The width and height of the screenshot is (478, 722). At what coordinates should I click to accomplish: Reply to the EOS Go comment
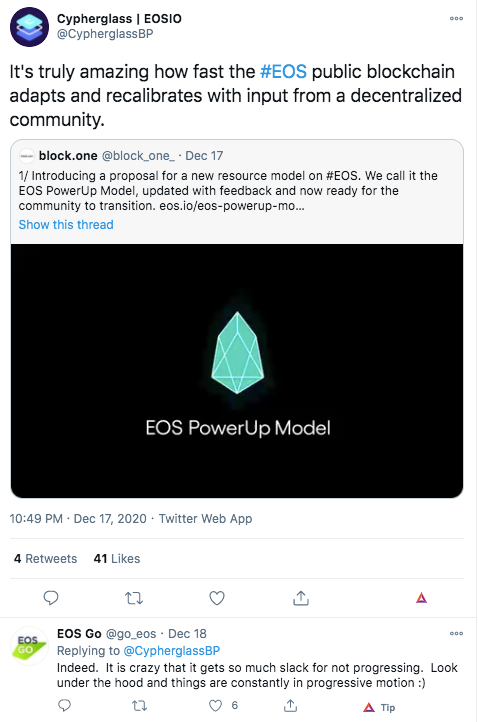pyautogui.click(x=64, y=705)
